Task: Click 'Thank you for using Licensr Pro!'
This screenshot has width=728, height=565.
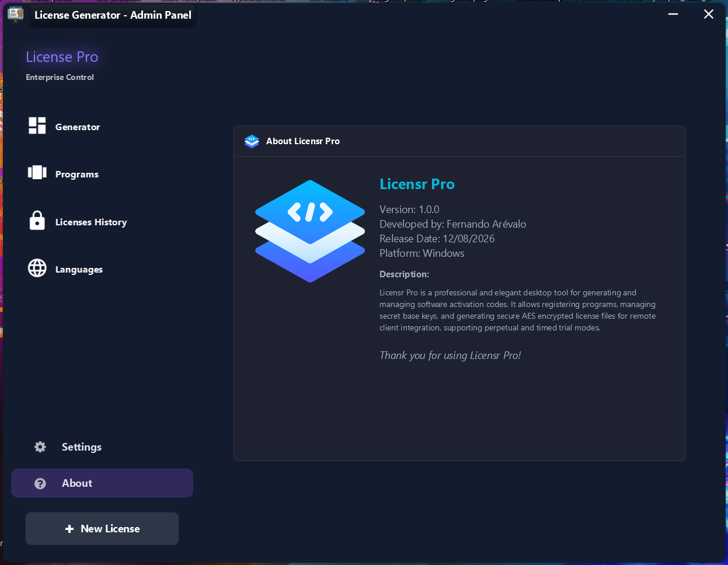Action: pos(450,355)
